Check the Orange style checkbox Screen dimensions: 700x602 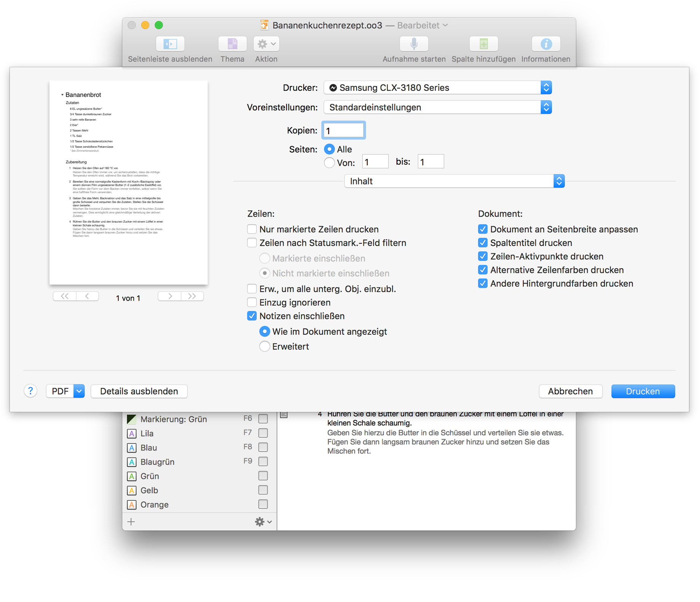click(x=263, y=504)
